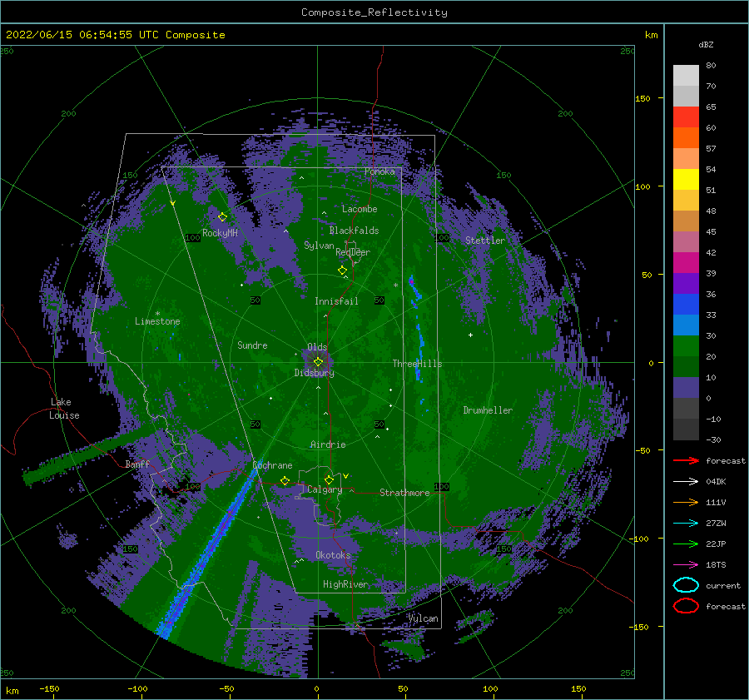Click the Okotoks city label

pos(334,555)
